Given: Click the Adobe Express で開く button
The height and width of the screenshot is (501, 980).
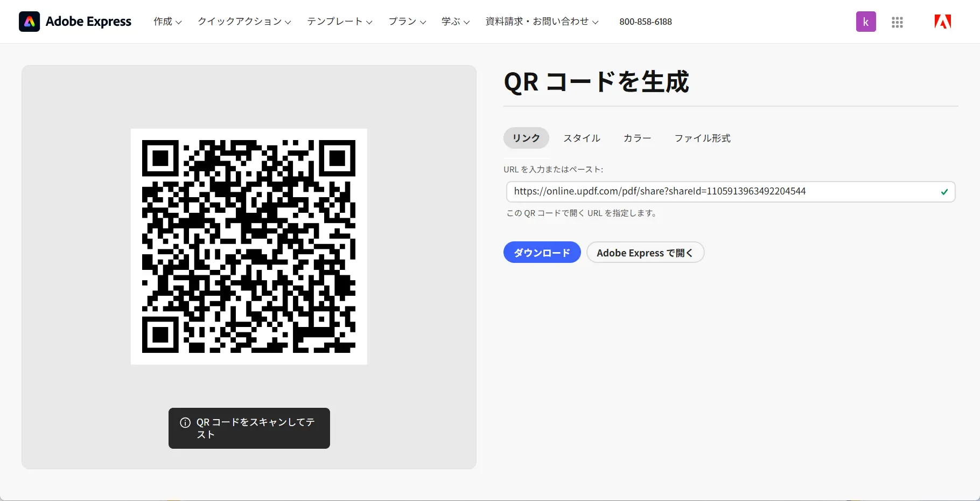Looking at the screenshot, I should tap(645, 252).
